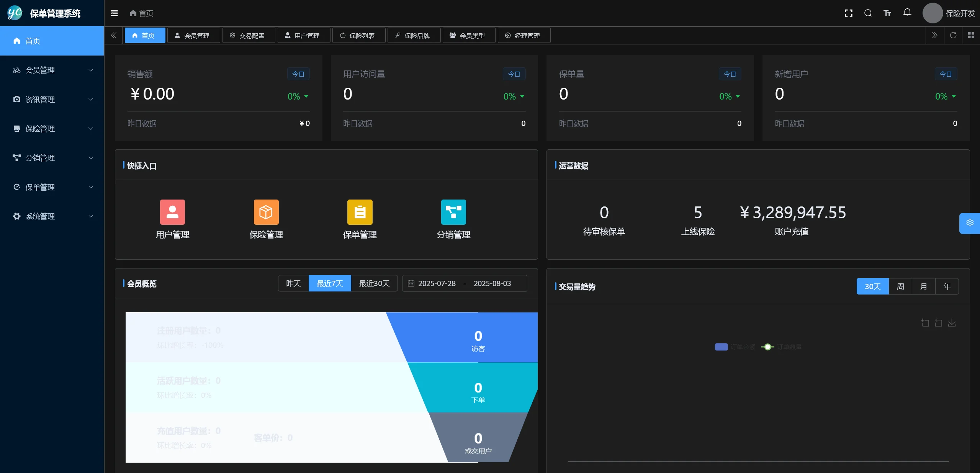Select 昨天 range in 会员概览
Viewport: 980px width, 473px height.
(x=293, y=283)
